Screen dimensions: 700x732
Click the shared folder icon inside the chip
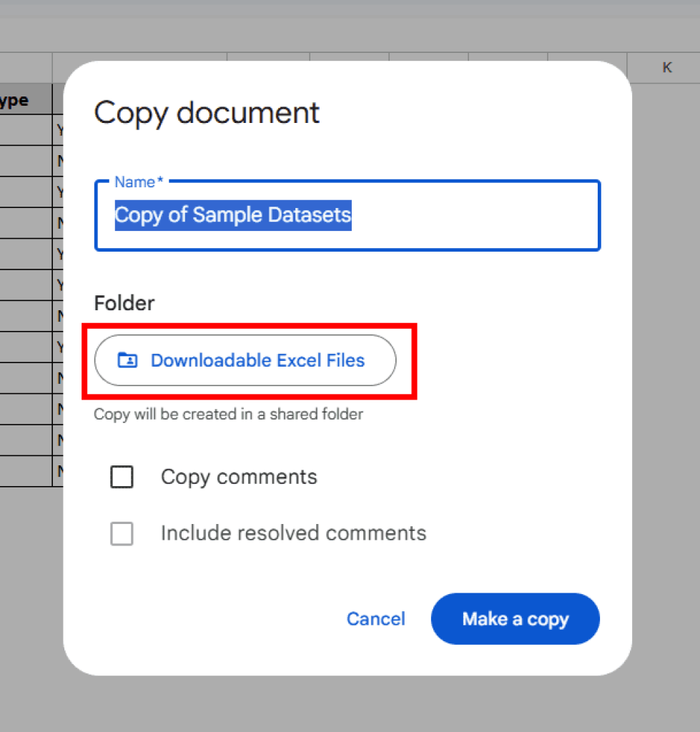127,360
